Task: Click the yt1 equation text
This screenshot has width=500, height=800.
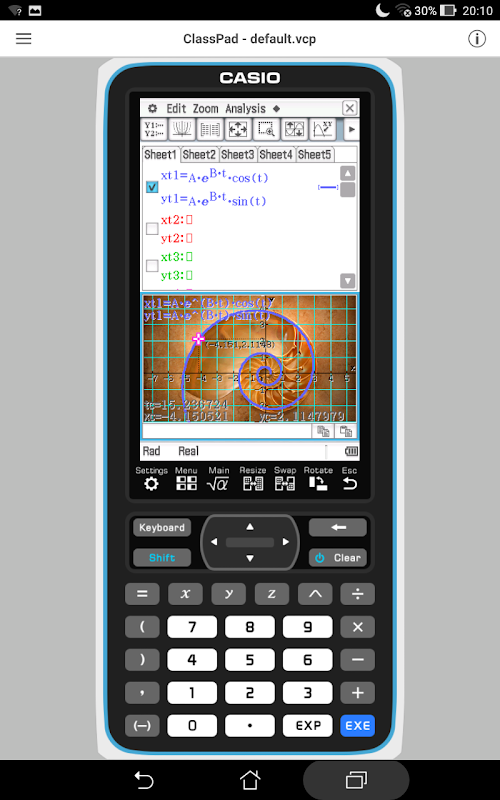Action: point(214,199)
